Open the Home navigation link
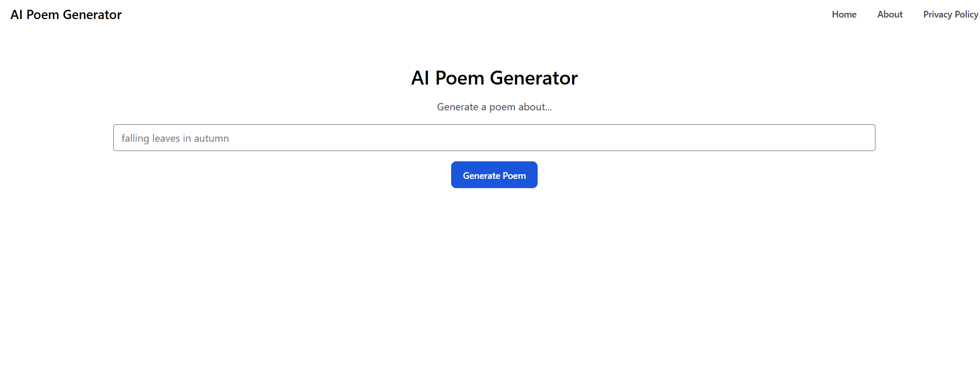 click(844, 14)
